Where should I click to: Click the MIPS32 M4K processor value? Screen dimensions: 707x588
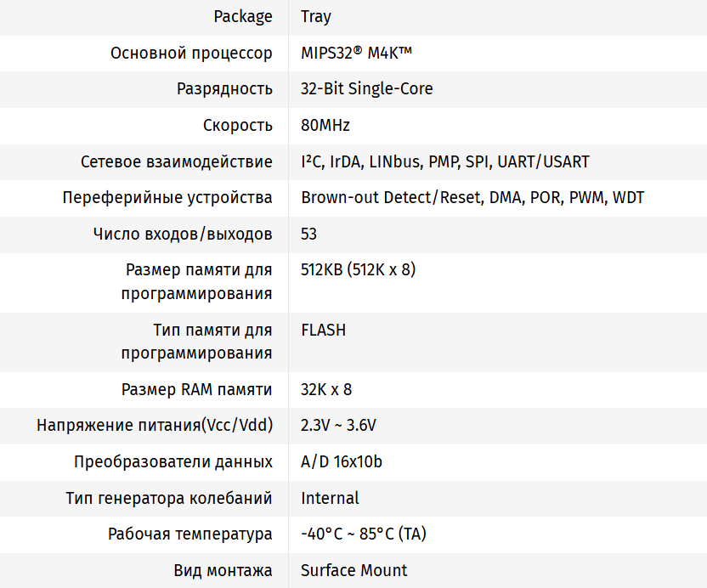click(356, 54)
